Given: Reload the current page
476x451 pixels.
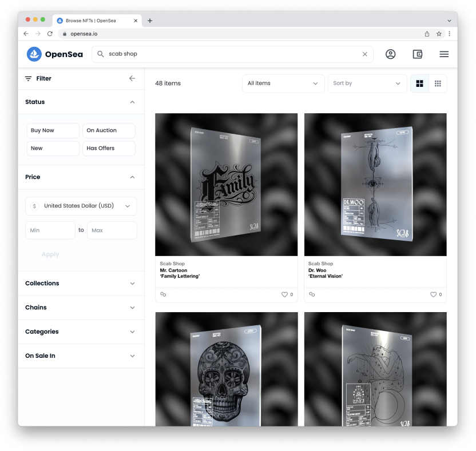Looking at the screenshot, I should [x=50, y=34].
